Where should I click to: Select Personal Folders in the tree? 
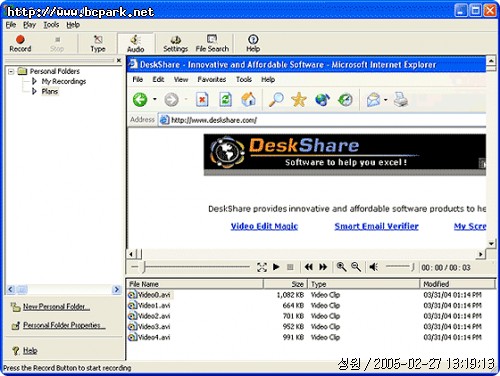coord(55,71)
